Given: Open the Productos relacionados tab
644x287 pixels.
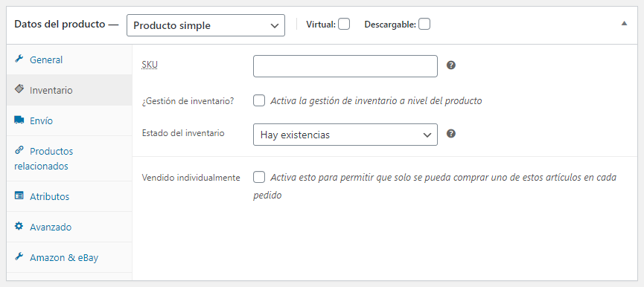Looking at the screenshot, I should (69, 158).
